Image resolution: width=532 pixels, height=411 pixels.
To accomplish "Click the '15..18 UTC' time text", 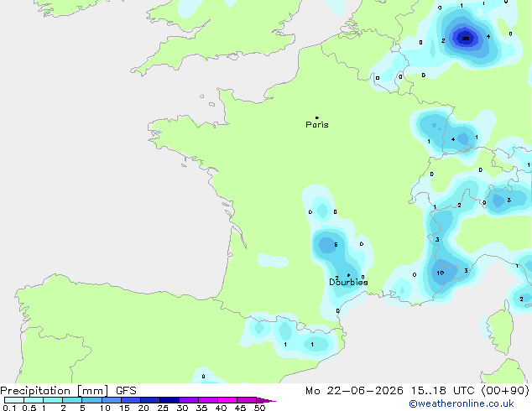I will (x=442, y=391).
